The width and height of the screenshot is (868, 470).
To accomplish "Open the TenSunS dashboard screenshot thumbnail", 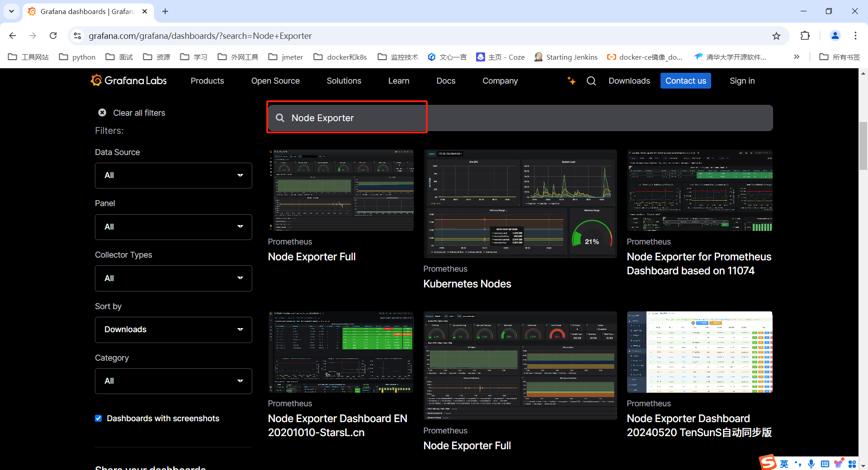I will point(699,352).
